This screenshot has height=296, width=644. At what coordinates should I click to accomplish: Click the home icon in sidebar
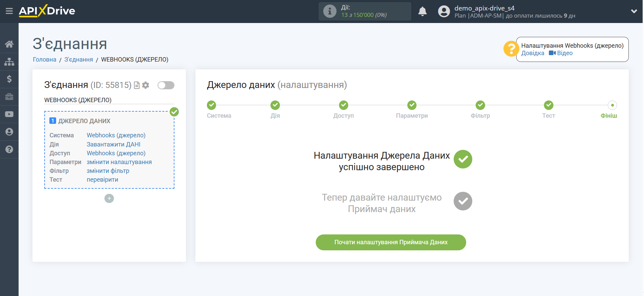click(9, 44)
